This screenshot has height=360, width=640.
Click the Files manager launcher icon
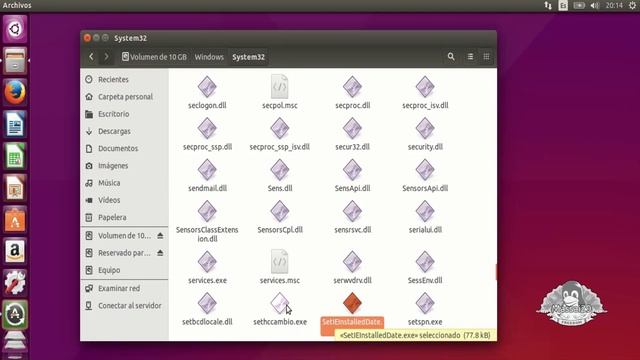(x=15, y=60)
